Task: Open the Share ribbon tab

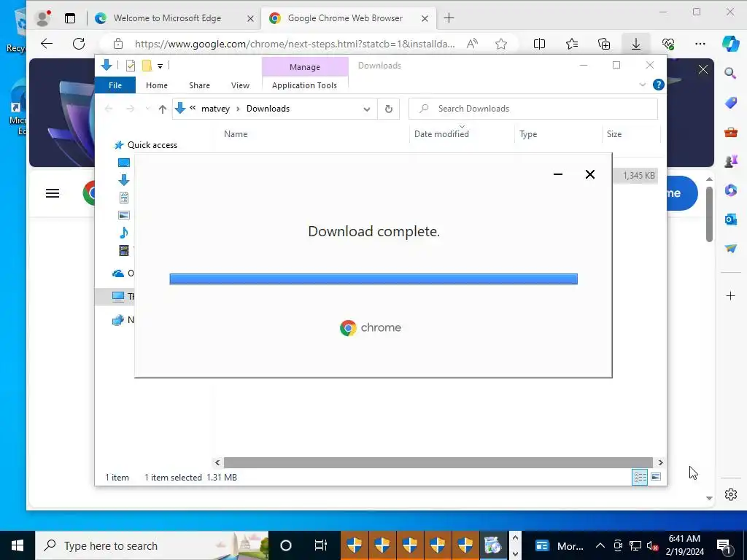Action: [x=199, y=85]
